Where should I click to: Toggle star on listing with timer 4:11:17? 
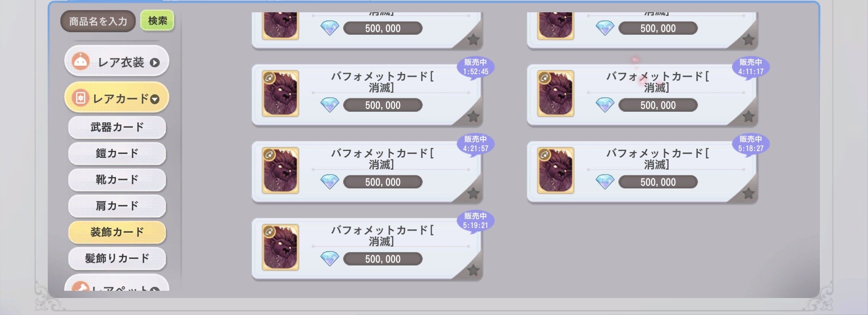point(748,116)
